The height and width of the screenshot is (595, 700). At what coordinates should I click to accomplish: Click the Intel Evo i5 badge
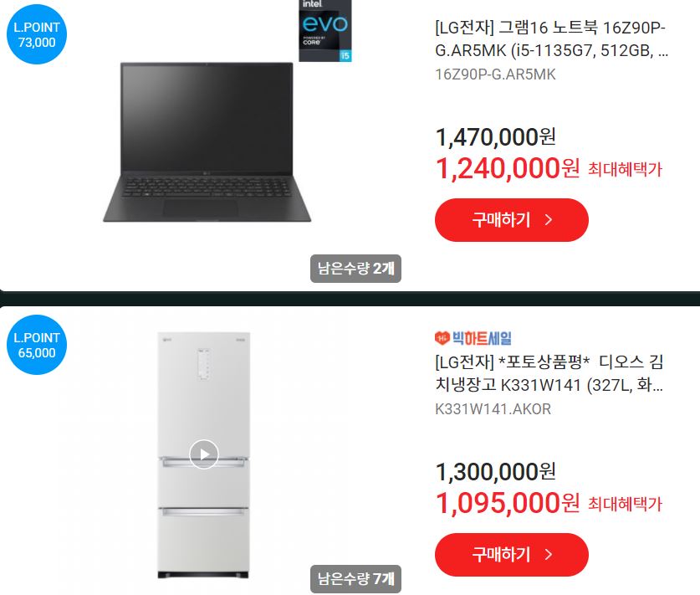click(325, 30)
